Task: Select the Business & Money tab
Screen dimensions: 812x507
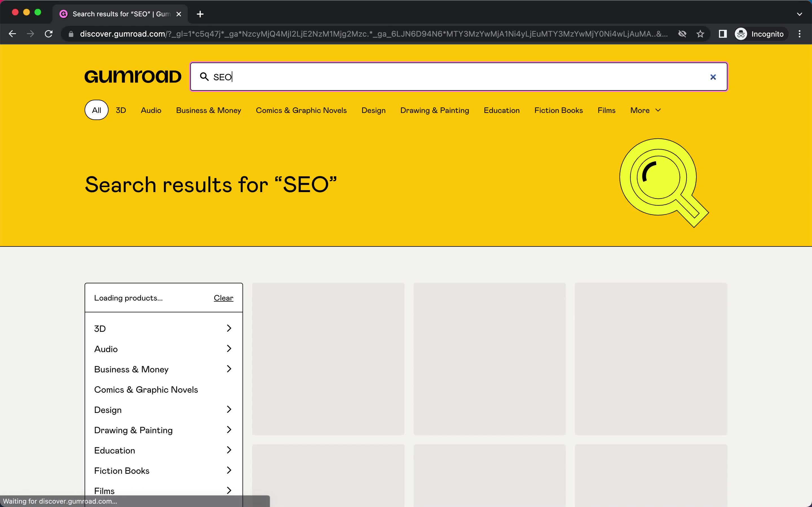Action: click(x=209, y=110)
